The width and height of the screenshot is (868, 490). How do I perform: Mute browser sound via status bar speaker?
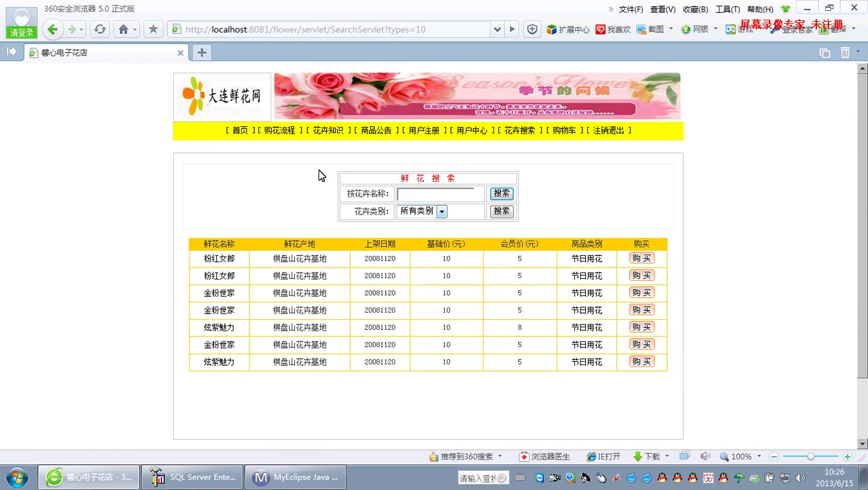705,456
